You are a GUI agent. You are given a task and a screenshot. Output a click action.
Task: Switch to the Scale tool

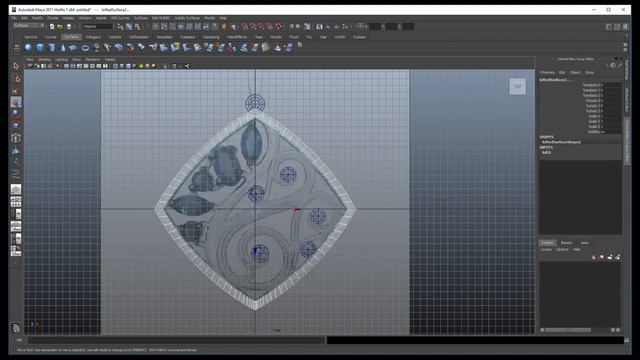pyautogui.click(x=16, y=126)
